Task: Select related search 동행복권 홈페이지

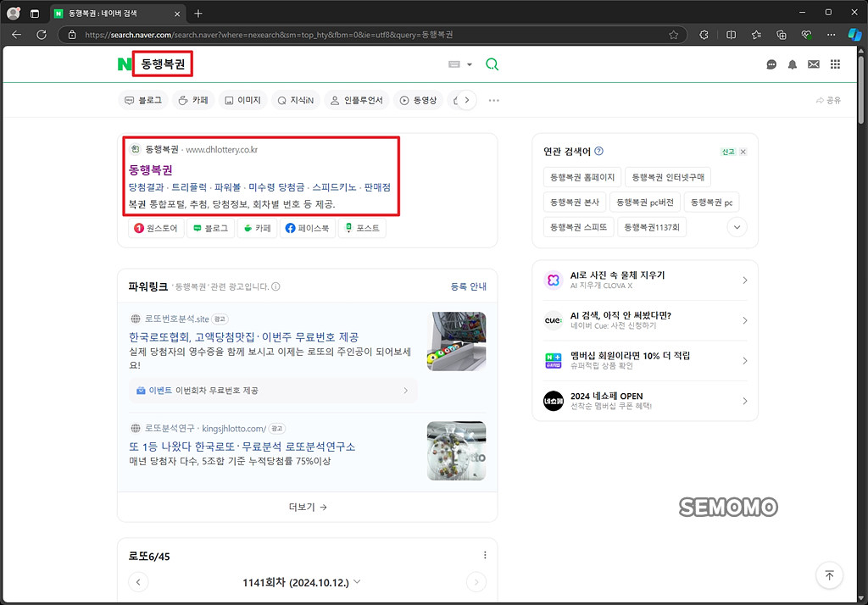Action: 581,177
